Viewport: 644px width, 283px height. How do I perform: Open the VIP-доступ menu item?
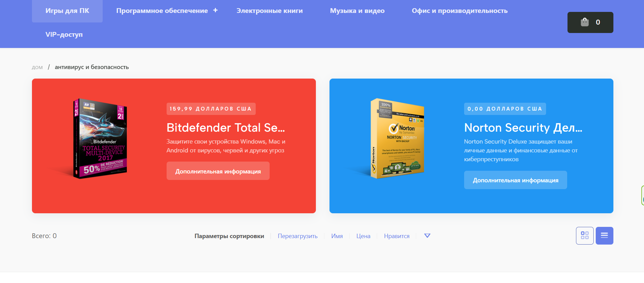pos(64,34)
